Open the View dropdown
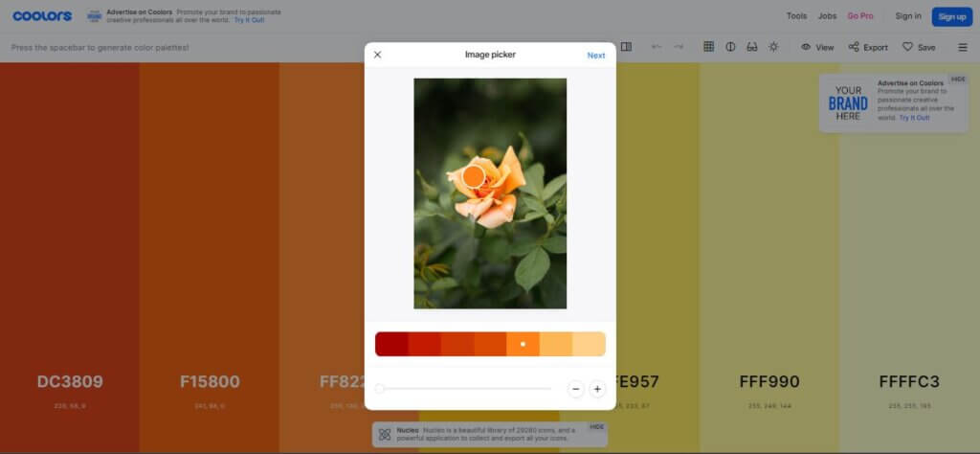 [x=817, y=47]
